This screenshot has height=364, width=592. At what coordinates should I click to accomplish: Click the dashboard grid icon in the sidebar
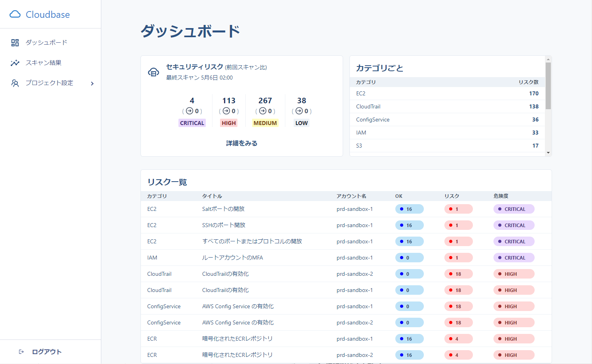[15, 43]
